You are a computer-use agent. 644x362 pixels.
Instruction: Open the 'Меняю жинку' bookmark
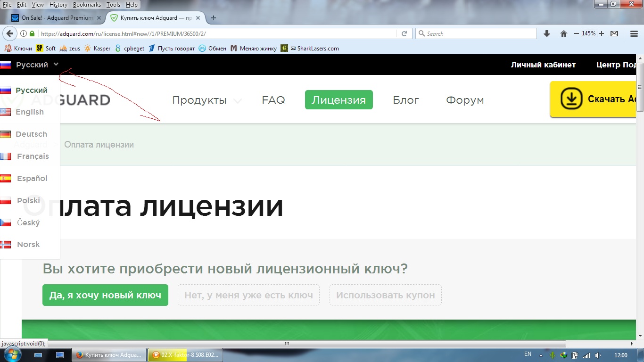click(254, 48)
